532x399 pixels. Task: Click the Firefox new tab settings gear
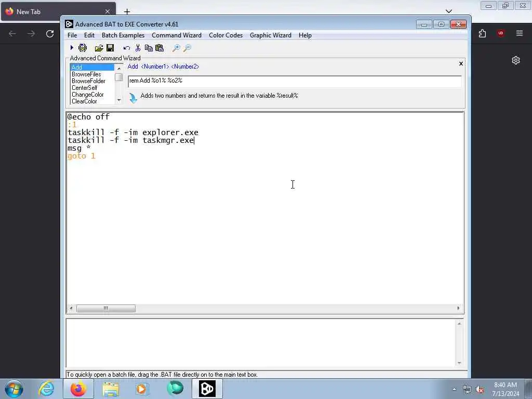click(516, 60)
